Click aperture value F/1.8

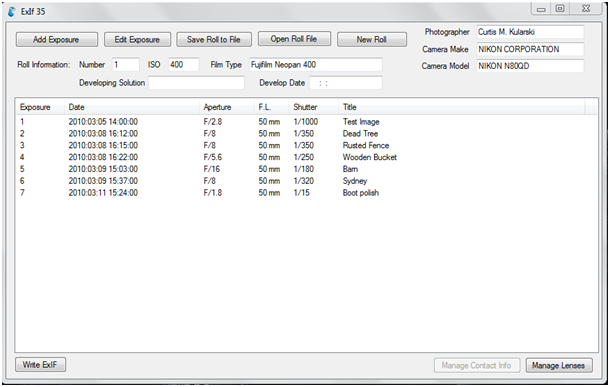tap(212, 193)
